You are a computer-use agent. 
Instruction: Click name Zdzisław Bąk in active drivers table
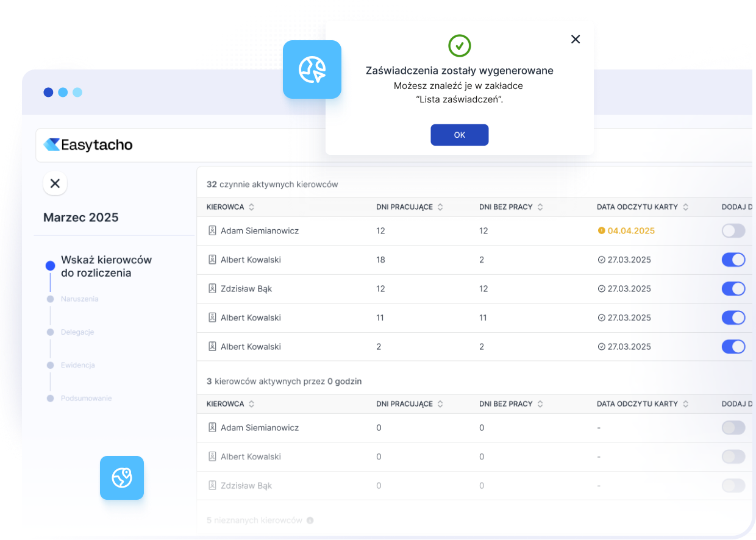click(246, 289)
